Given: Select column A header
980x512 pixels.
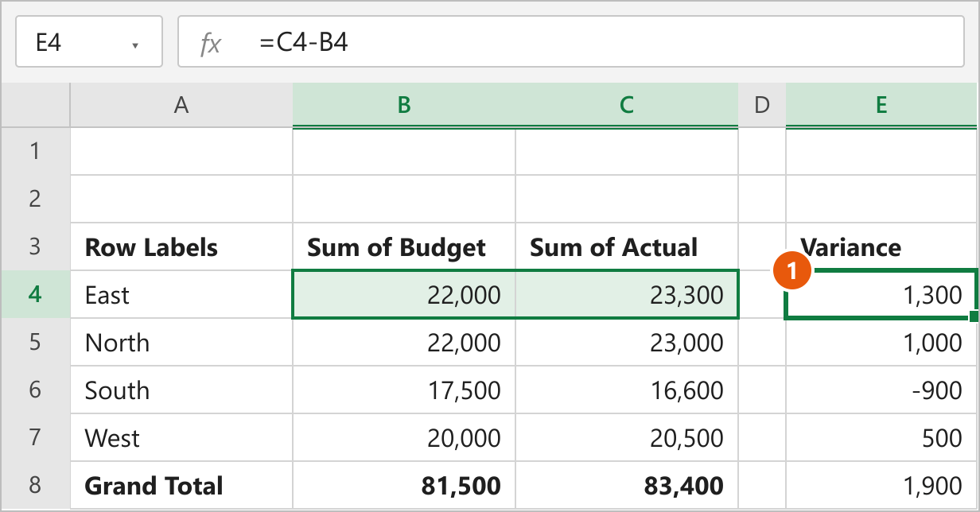Looking at the screenshot, I should point(181,104).
